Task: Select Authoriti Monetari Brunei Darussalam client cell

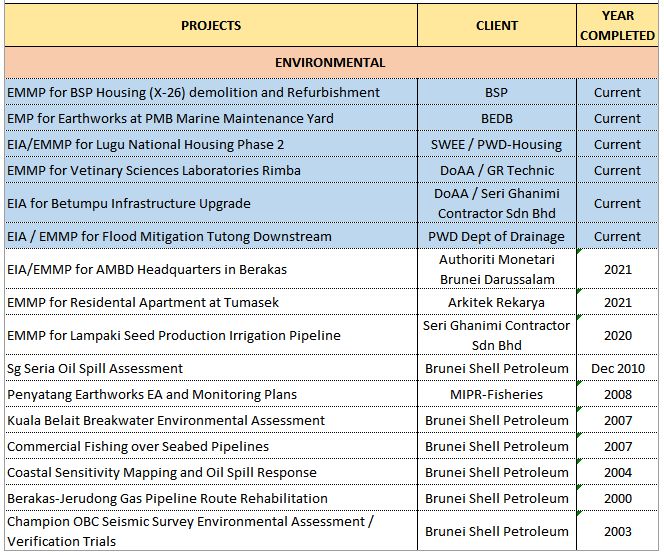Action: (496, 269)
